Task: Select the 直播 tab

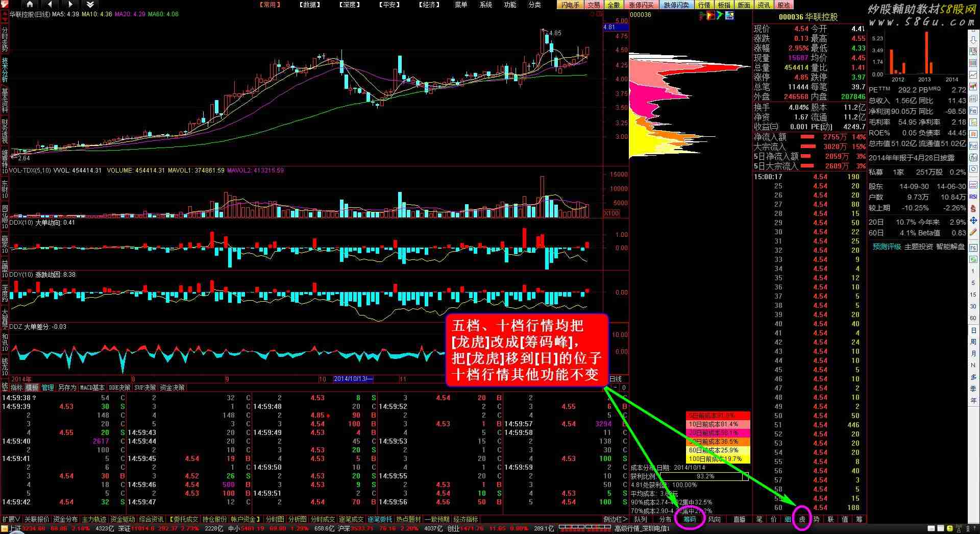Action: pos(739,519)
